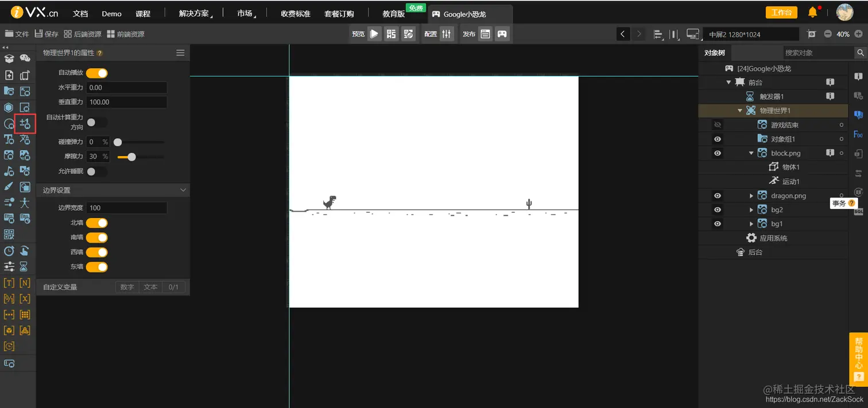
Task: Click the 边界宽度 input field
Action: pos(126,208)
